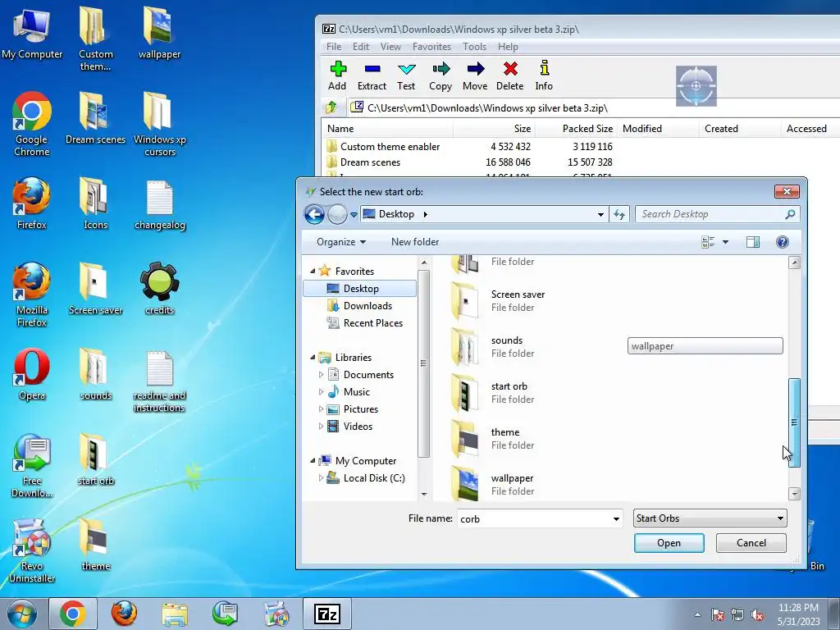Click the File name input field

[x=534, y=518]
